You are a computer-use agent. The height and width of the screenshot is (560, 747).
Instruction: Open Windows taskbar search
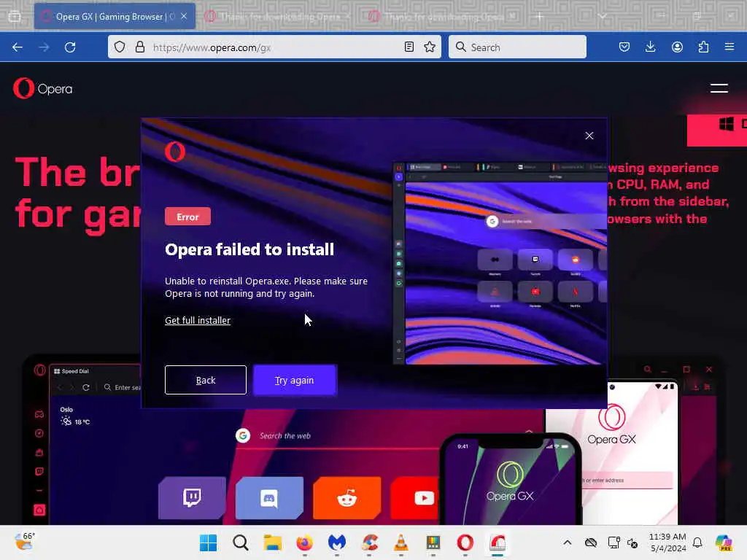(x=241, y=542)
